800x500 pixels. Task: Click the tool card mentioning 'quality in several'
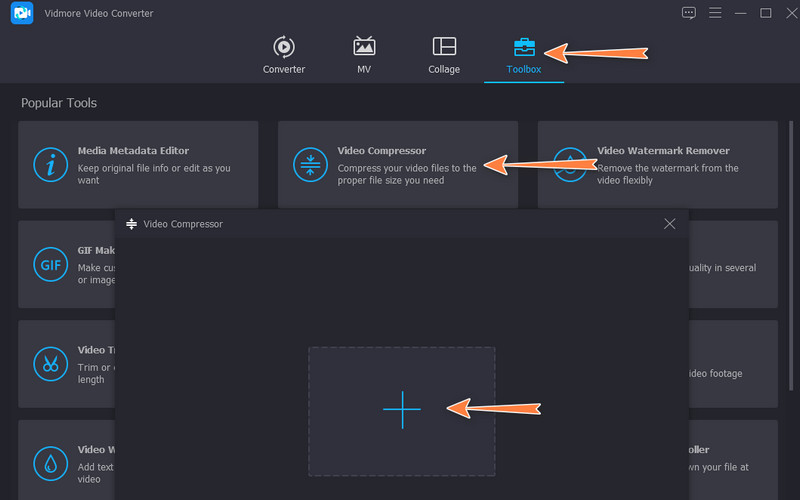732,265
